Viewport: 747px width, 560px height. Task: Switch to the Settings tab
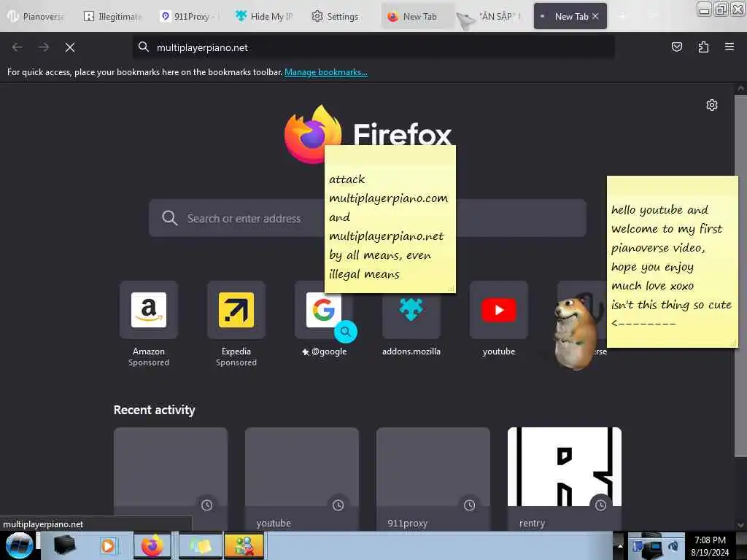336,16
